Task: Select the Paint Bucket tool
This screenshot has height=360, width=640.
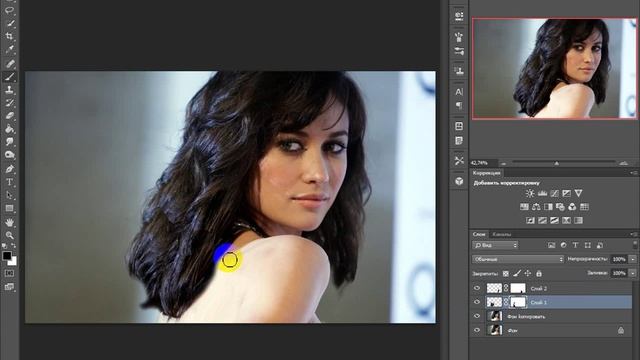Action: click(x=9, y=129)
